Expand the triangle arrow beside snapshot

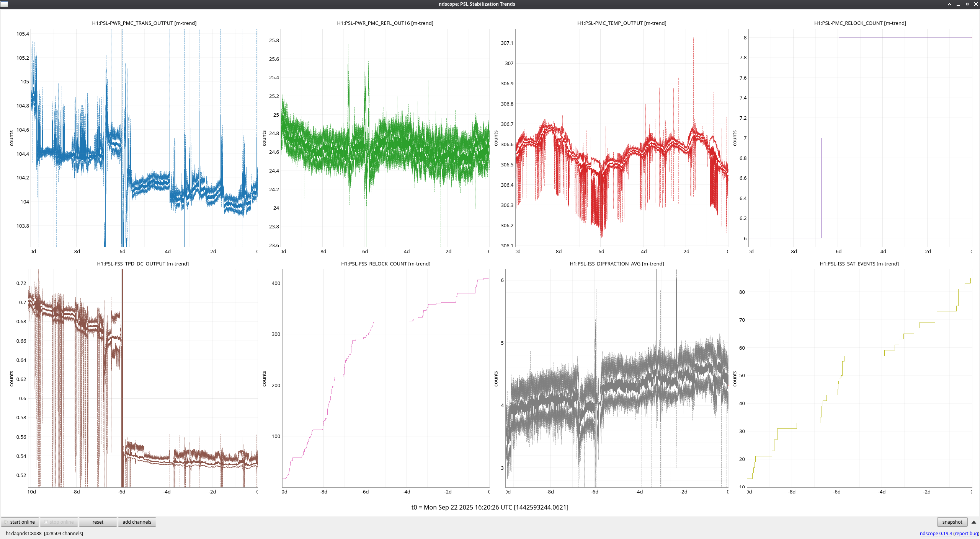tap(974, 522)
